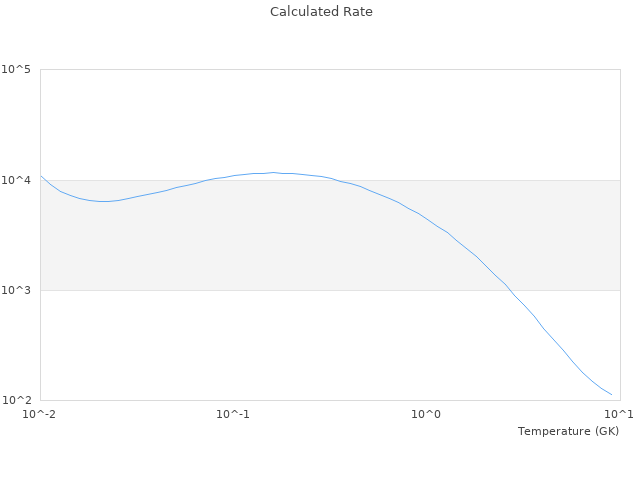The width and height of the screenshot is (640, 480).
Task: Select the 10^1 x-axis tick label
Action: click(x=619, y=414)
